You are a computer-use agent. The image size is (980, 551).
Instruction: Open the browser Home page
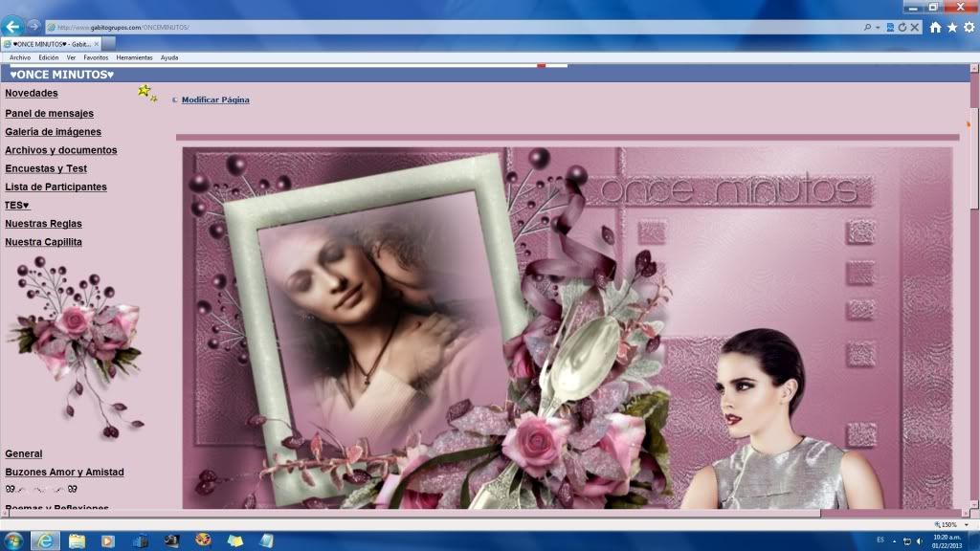point(935,27)
